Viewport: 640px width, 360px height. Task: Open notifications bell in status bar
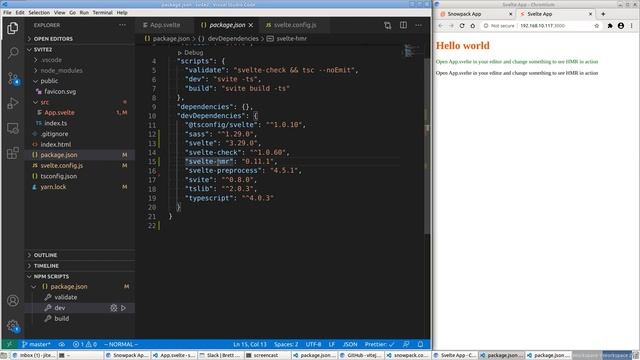(x=420, y=344)
